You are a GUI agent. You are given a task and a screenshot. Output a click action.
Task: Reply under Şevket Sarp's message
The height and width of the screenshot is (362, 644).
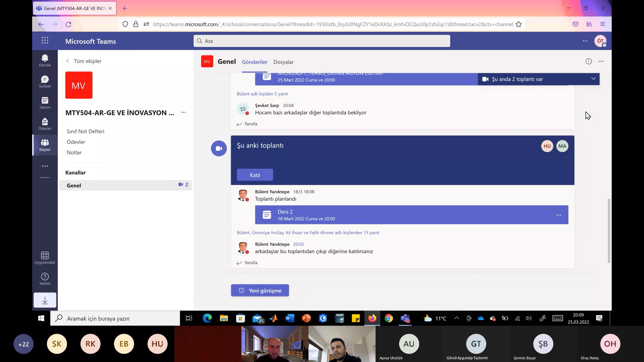247,124
